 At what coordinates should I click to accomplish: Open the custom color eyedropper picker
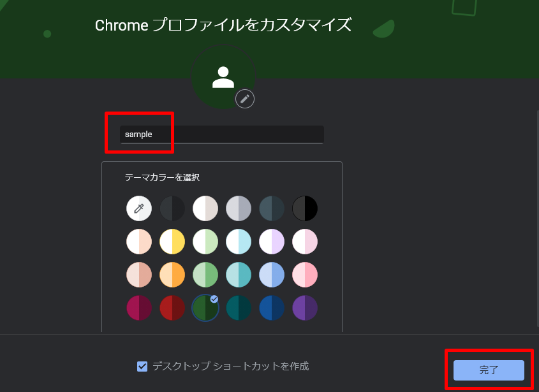pyautogui.click(x=139, y=208)
